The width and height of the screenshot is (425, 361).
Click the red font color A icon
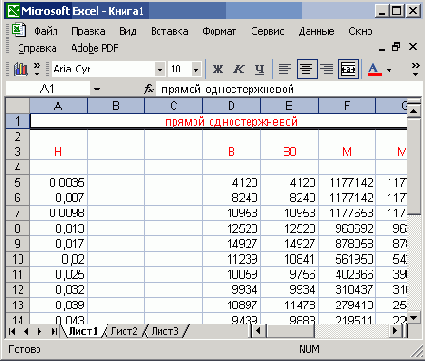tap(375, 69)
